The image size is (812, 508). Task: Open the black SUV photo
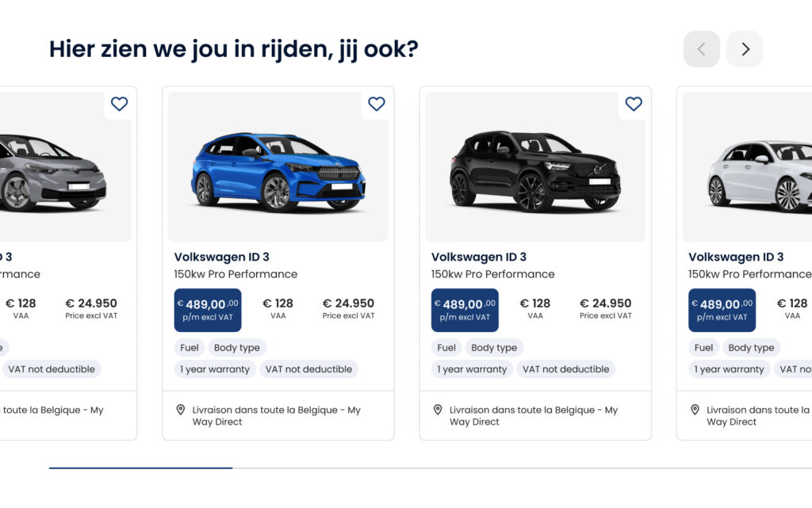535,170
